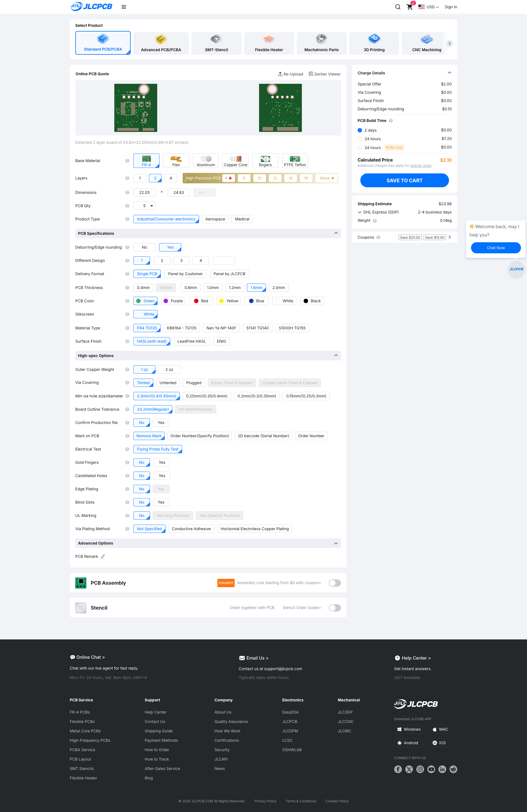527x812 pixels.
Task: Select 24 hours $7.20 build time
Action: pyautogui.click(x=360, y=139)
